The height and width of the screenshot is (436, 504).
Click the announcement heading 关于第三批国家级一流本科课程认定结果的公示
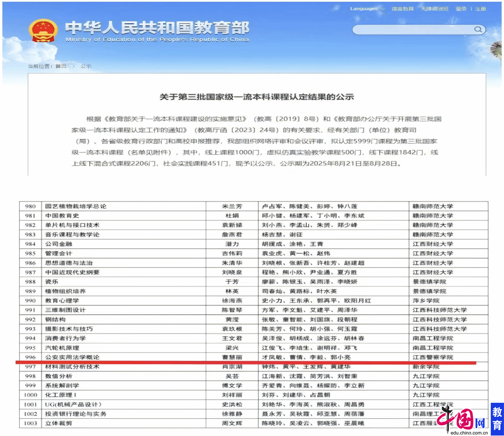pos(256,97)
